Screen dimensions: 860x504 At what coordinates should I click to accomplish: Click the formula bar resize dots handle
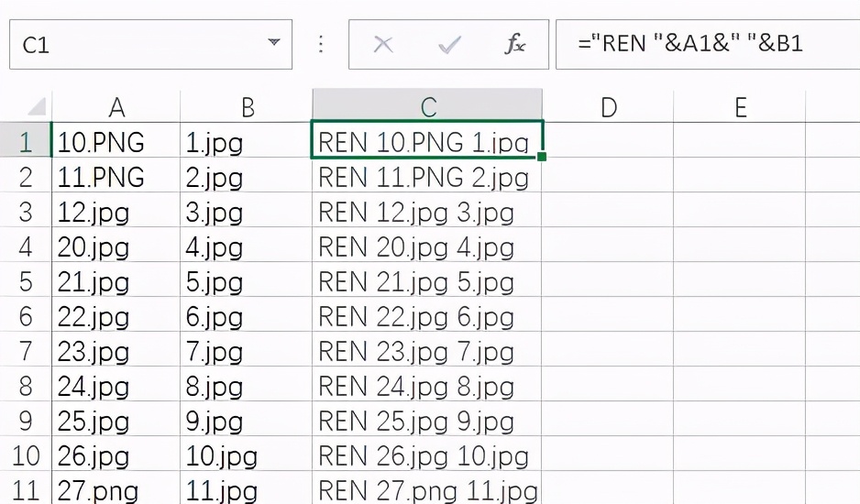point(320,44)
